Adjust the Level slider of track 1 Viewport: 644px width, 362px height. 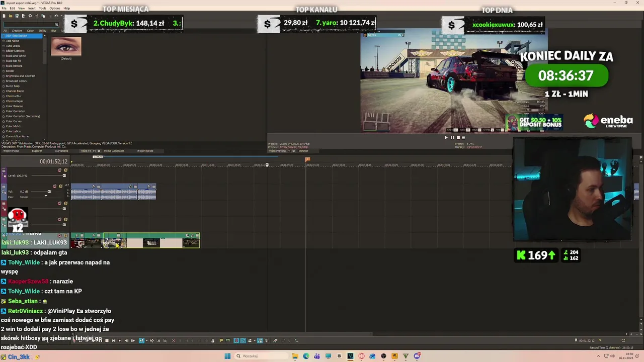(x=64, y=175)
